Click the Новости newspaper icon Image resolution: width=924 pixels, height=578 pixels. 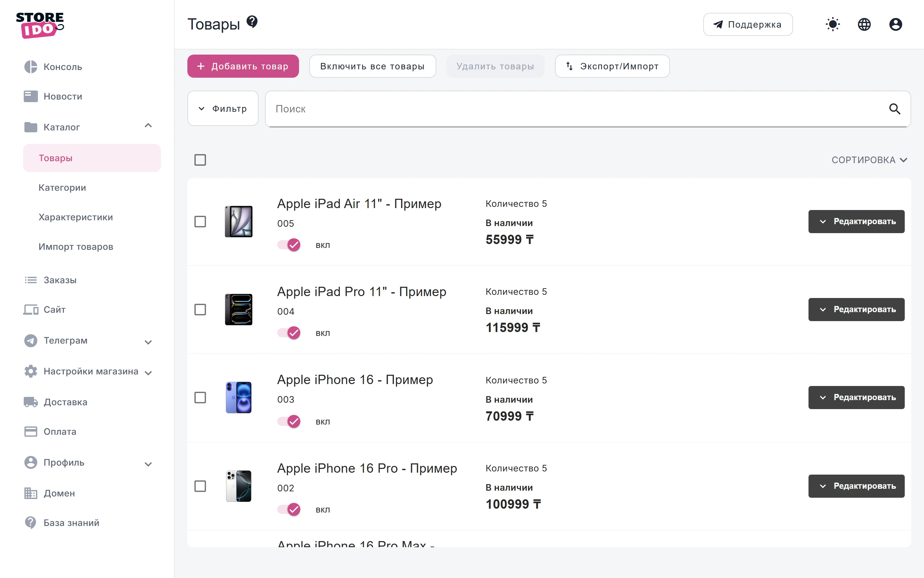[30, 96]
